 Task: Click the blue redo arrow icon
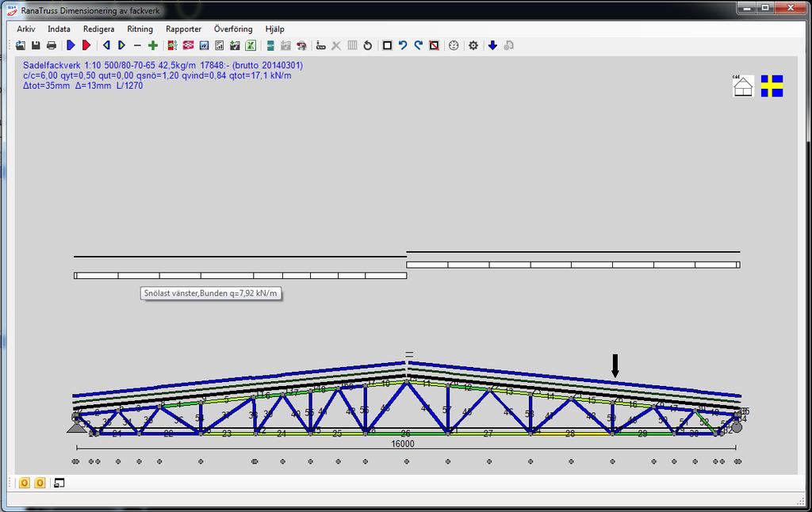point(419,45)
